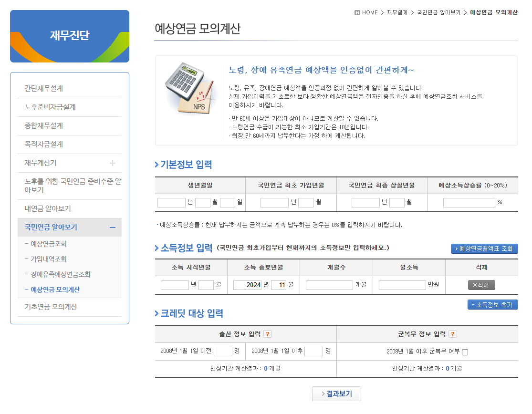Image resolution: width=532 pixels, height=414 pixels.
Task: Click the ×삭제 button in the income row
Action: click(x=481, y=285)
